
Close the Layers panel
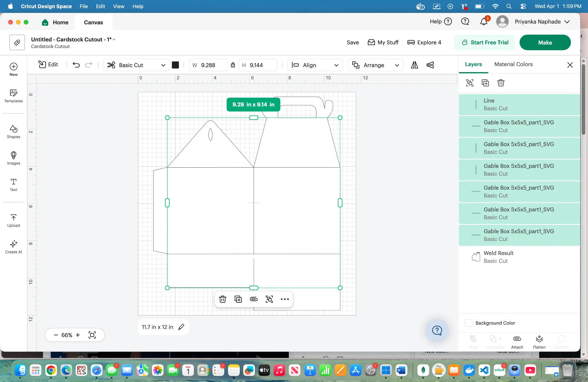pos(570,65)
